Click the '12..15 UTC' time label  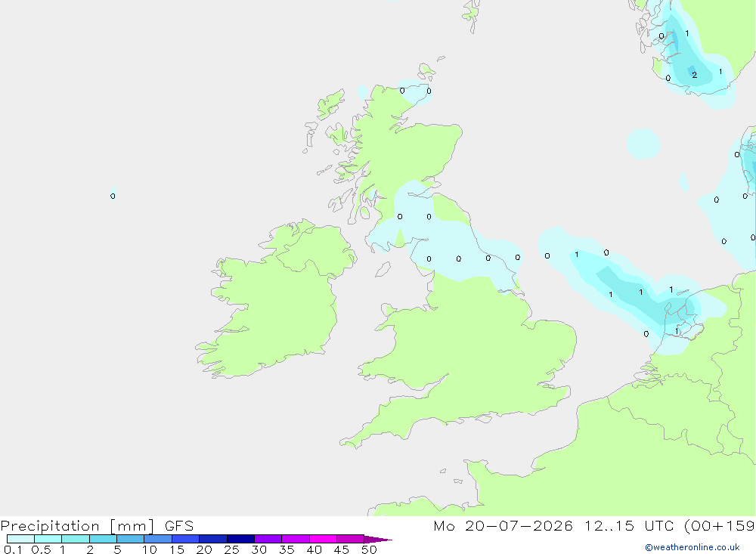(x=629, y=525)
